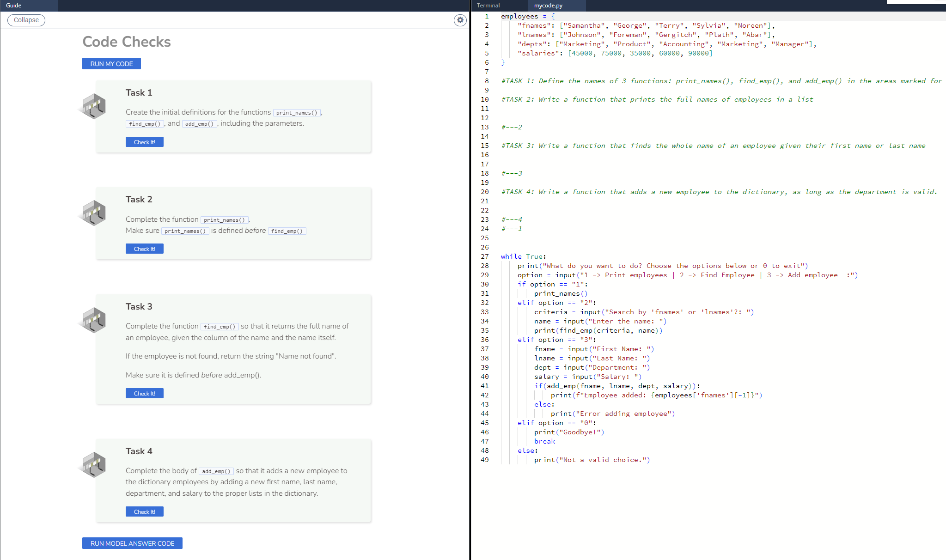
Task: Click the #---4 marker comment
Action: (x=512, y=219)
